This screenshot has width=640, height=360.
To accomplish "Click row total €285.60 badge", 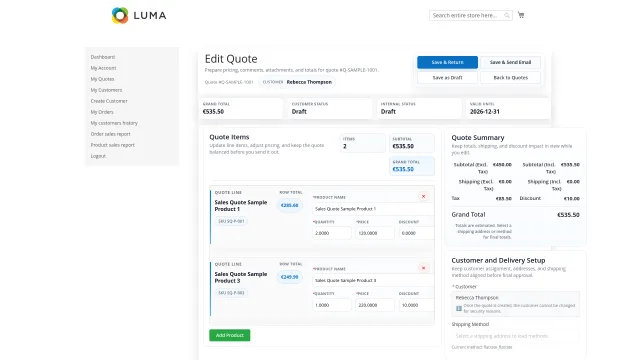I will (289, 205).
